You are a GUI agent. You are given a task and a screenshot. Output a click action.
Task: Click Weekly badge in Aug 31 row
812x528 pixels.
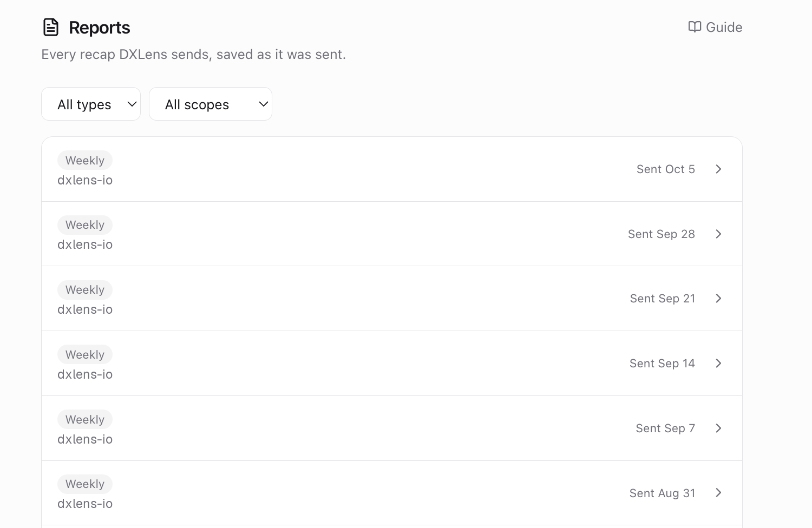pyautogui.click(x=85, y=484)
